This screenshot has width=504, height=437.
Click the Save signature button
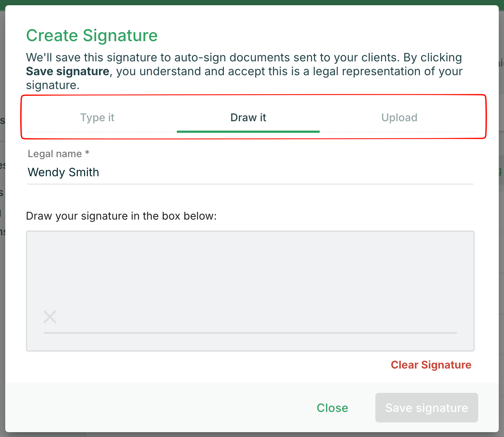tap(427, 407)
